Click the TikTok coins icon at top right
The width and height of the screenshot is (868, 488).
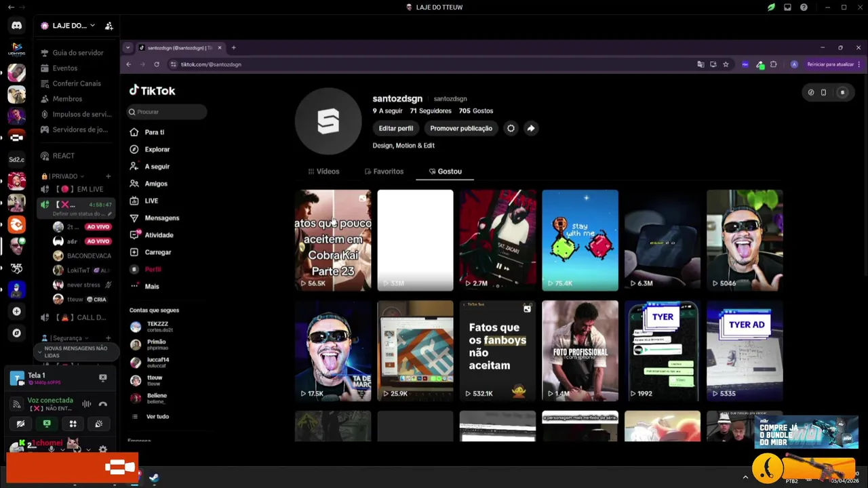tap(811, 92)
